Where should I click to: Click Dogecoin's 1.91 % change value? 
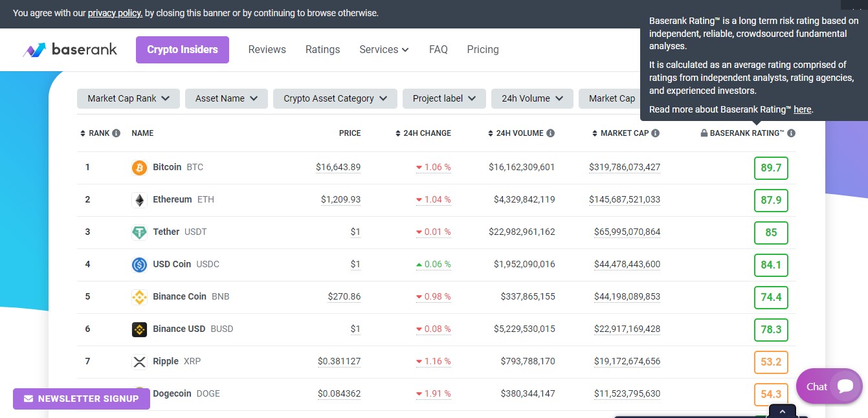pos(434,394)
